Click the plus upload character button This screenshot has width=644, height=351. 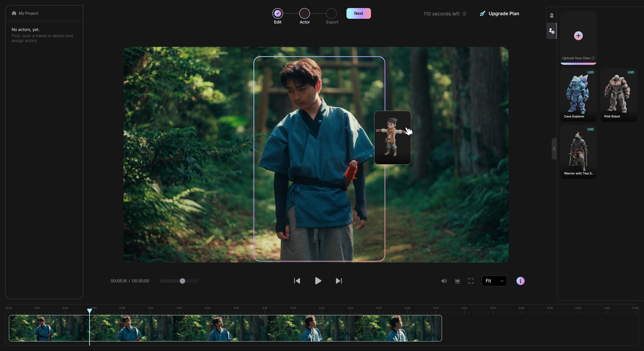coord(578,36)
